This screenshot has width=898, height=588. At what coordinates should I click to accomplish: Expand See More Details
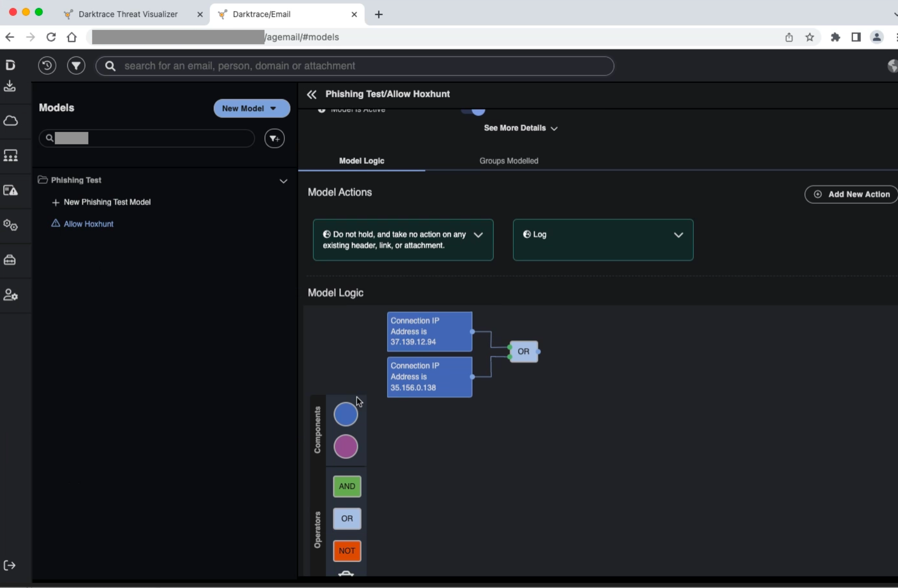pos(521,128)
